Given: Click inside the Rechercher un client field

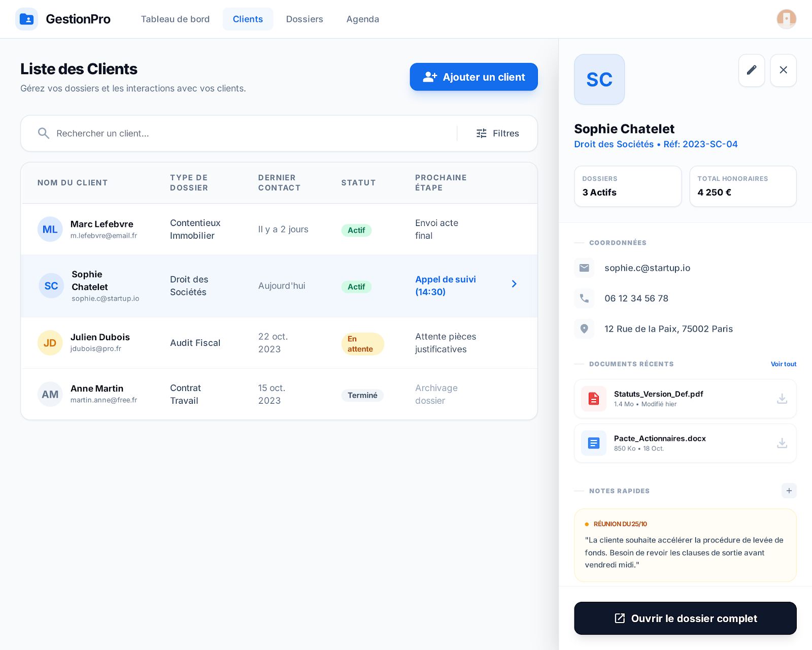Looking at the screenshot, I should (203, 133).
